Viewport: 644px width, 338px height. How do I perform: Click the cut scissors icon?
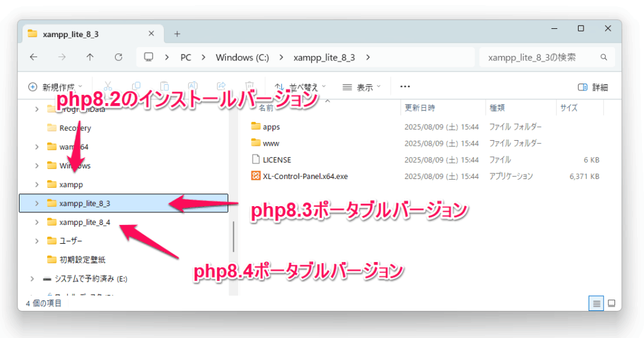click(x=108, y=86)
